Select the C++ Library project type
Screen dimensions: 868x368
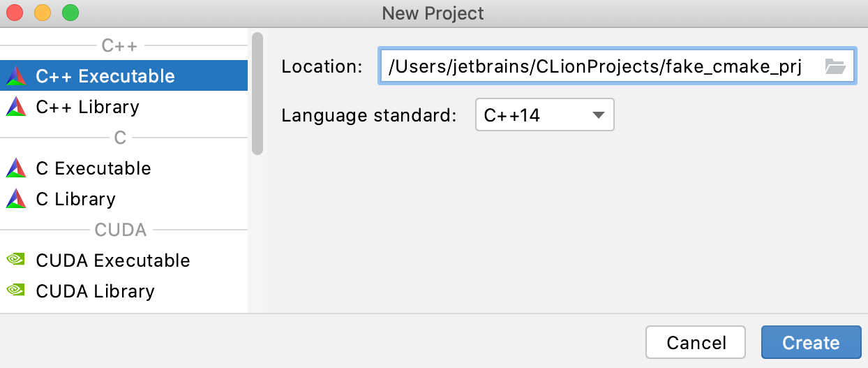(x=124, y=107)
